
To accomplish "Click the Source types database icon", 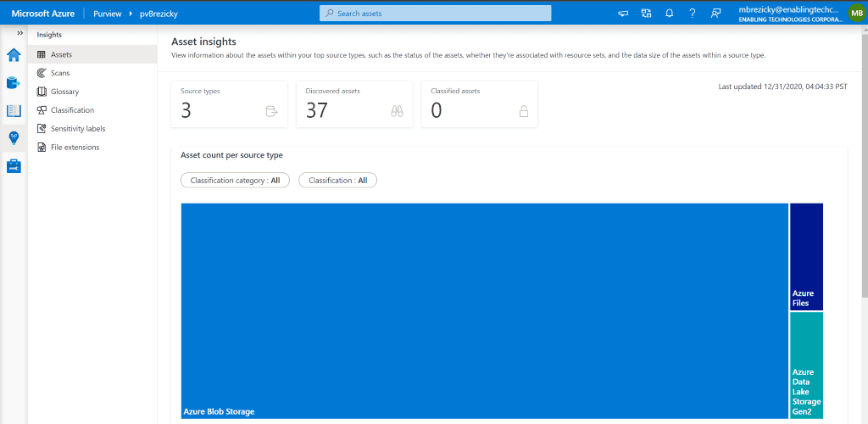I will (271, 111).
